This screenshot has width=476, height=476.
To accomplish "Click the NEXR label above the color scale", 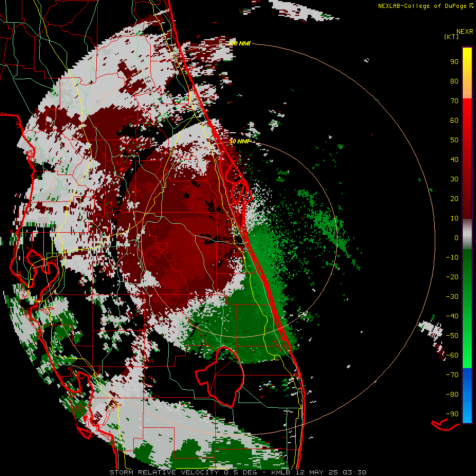I will point(465,32).
